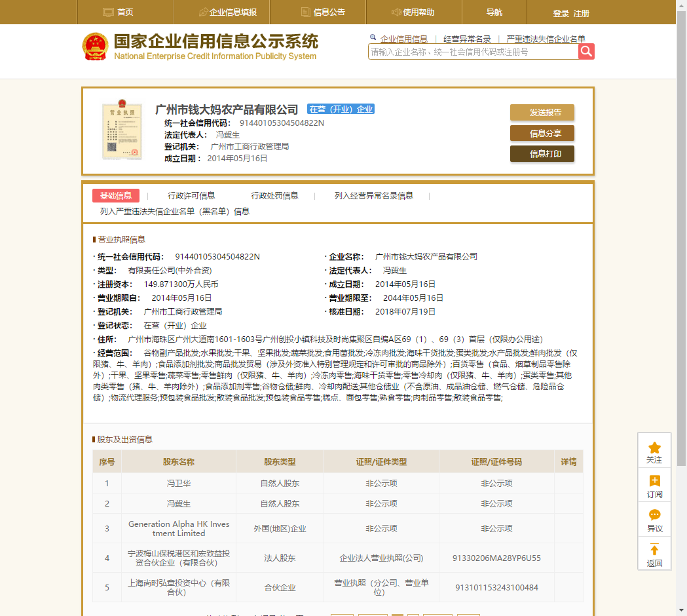Open 使用帮助 in the navigation bar
Screen dimensions: 687x616
[x=413, y=12]
